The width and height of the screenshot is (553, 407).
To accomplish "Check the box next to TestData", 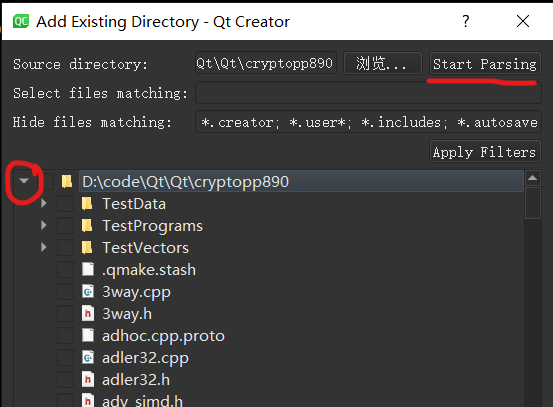I will coord(66,204).
